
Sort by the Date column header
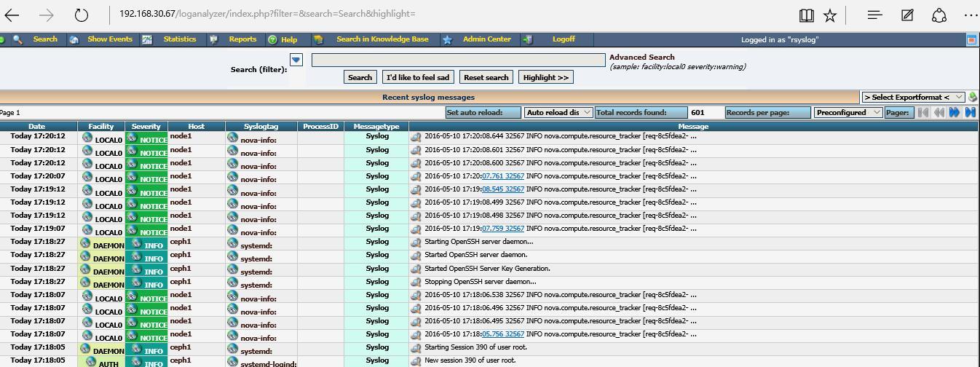point(36,127)
